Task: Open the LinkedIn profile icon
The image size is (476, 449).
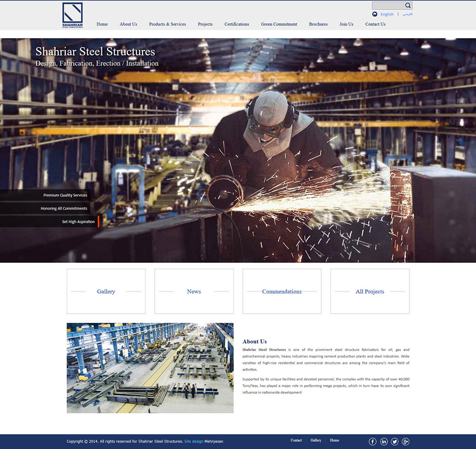Action: point(384,441)
